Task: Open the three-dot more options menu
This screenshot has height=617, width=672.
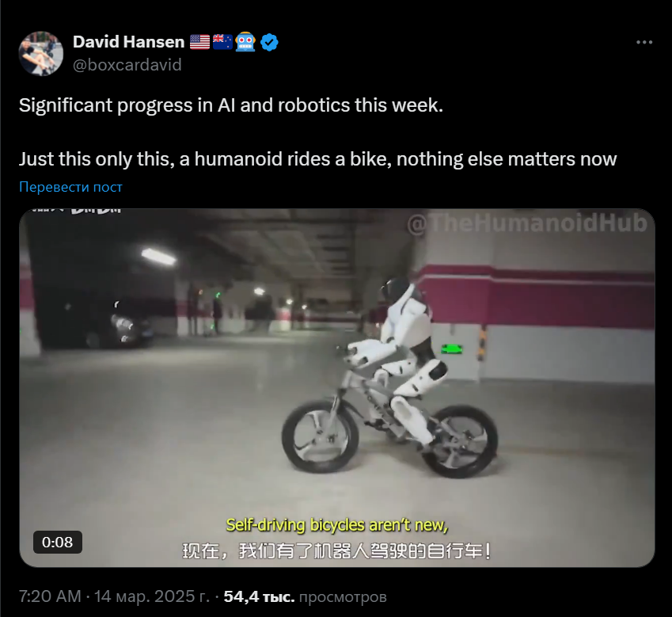Action: pos(644,42)
